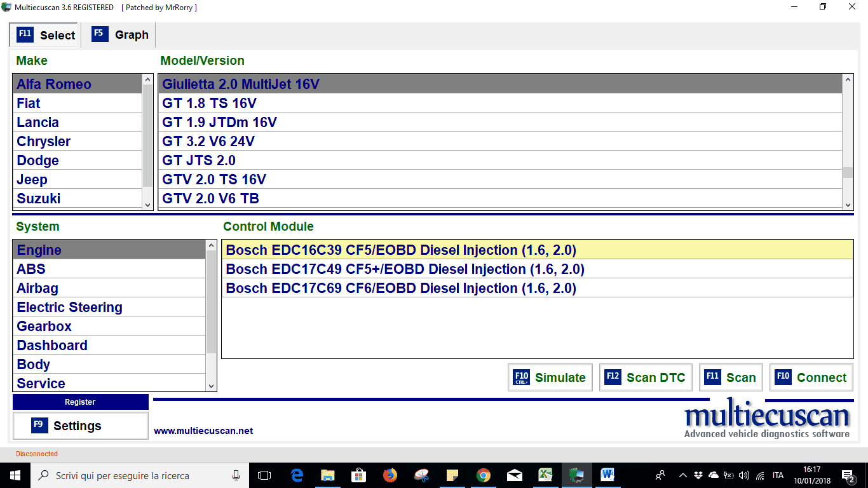Open Word from the taskbar
868x488 pixels.
pos(607,475)
